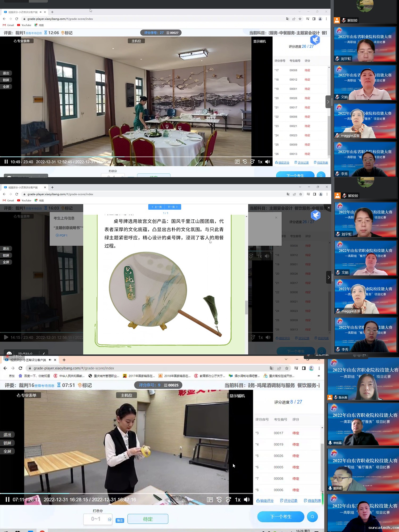This screenshot has height=532, width=399.
Task: Focus the 打总分 score field in the 裁判16 window
Action: [x=98, y=519]
